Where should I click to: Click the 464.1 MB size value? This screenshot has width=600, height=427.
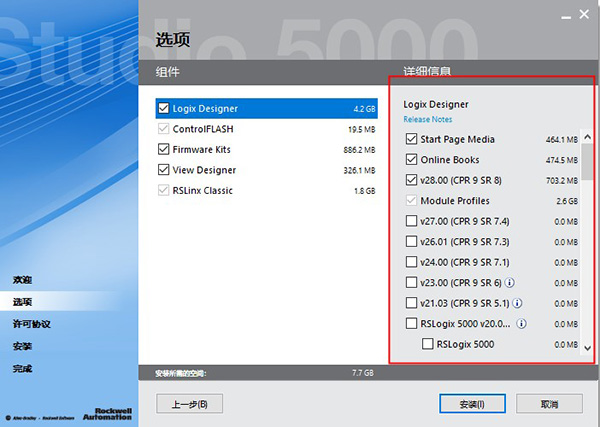point(562,140)
